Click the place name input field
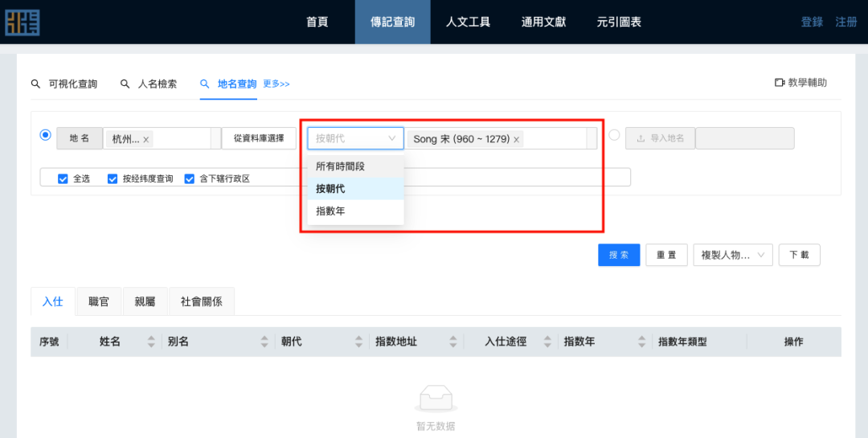This screenshot has width=868, height=438. (162, 138)
